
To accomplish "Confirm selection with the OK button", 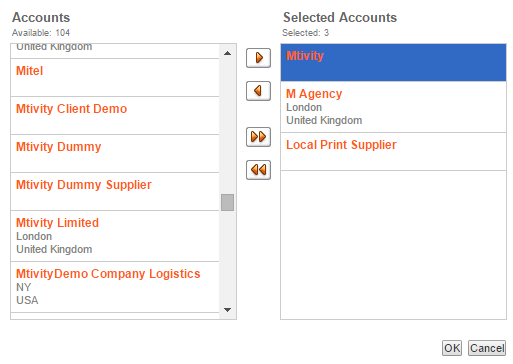I will point(452,348).
